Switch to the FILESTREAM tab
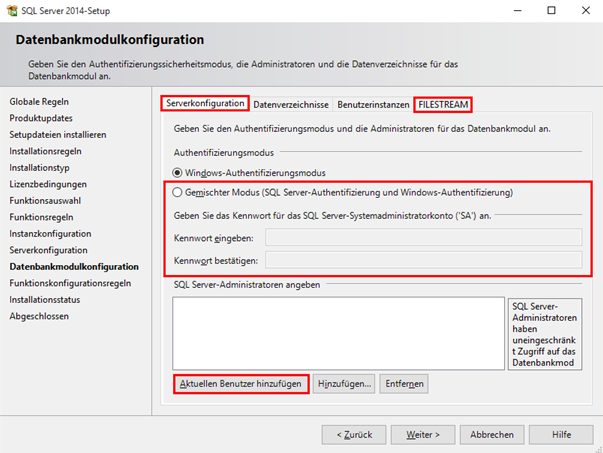This screenshot has height=453, width=603. pyautogui.click(x=443, y=104)
